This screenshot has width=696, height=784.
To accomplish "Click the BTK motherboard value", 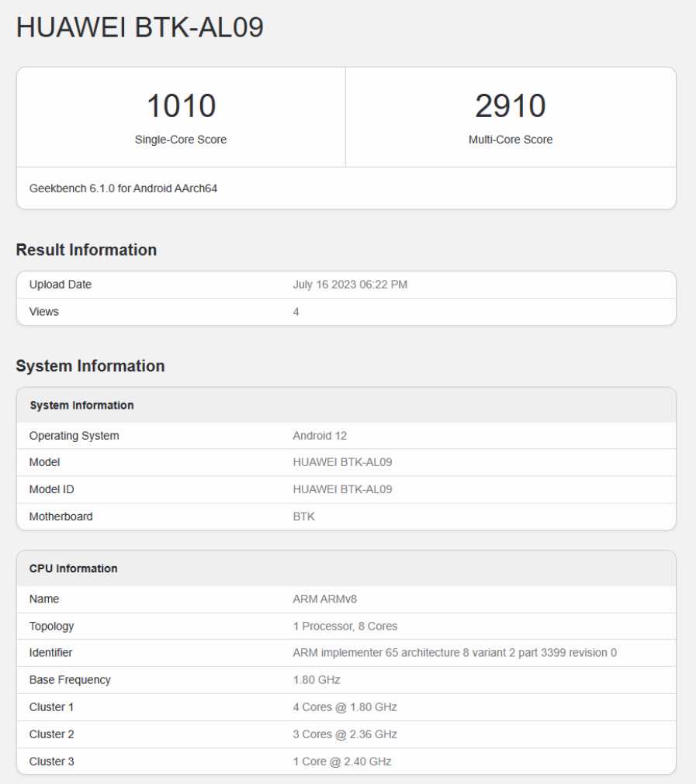I will point(304,516).
